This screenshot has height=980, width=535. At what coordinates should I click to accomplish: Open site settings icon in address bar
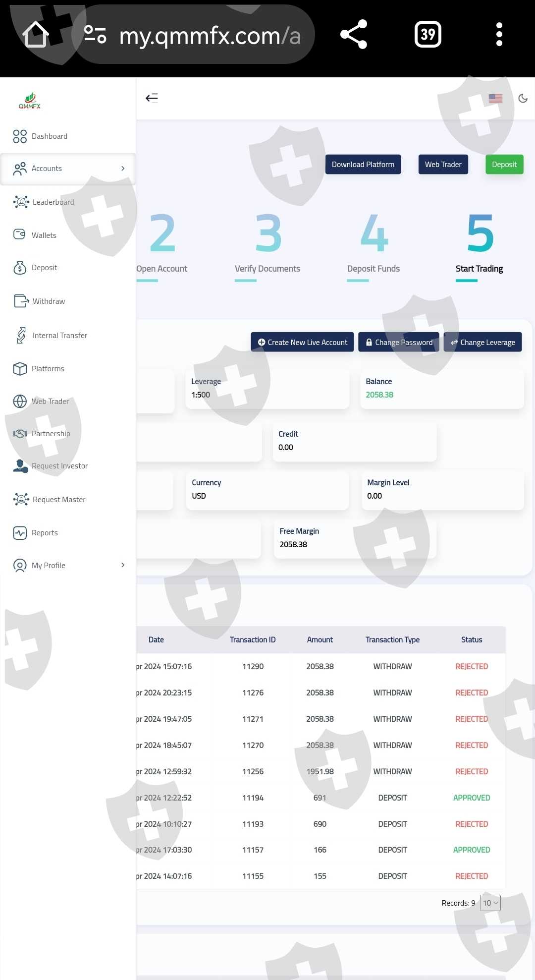(95, 34)
